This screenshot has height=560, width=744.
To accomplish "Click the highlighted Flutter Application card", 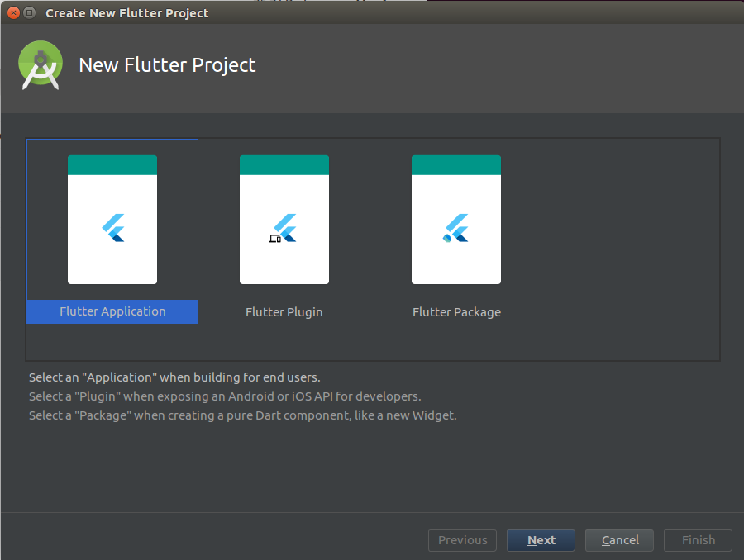I will pos(112,230).
